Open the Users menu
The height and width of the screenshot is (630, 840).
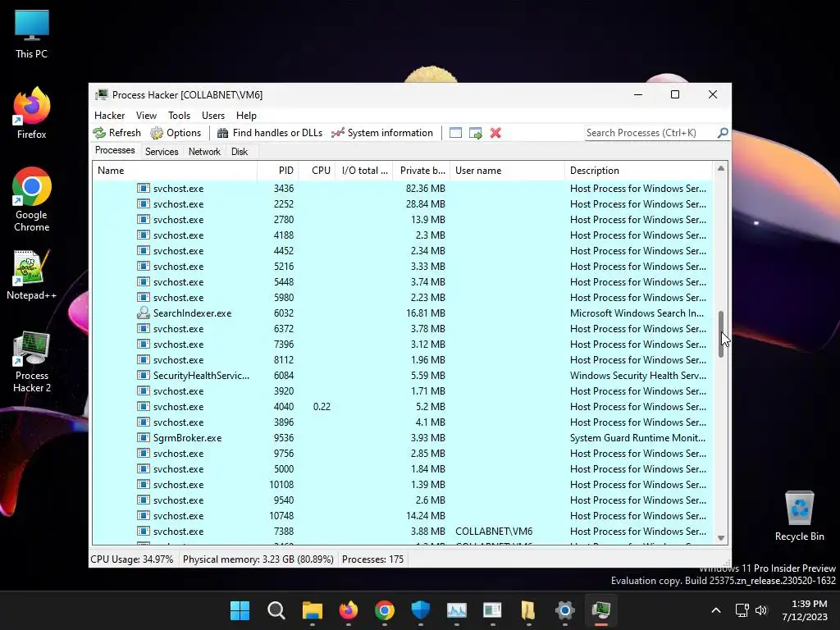213,116
